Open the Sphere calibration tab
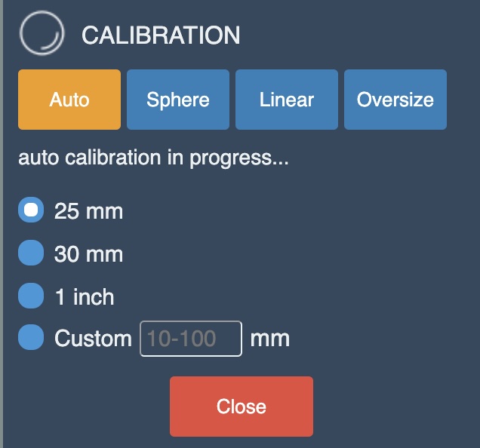Viewport: 480px width, 448px height. coord(178,100)
